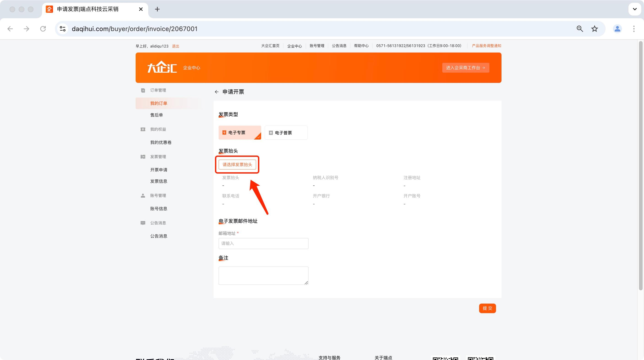Viewport: 644px width, 360px height.
Task: Click the browser back arrow
Action: coord(10,29)
